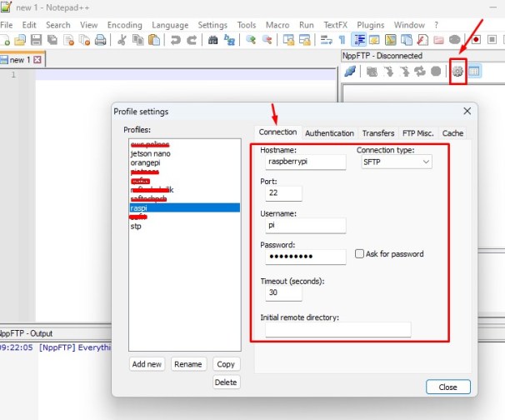The height and width of the screenshot is (420, 505).
Task: Click the Delete profile button
Action: pyautogui.click(x=226, y=382)
